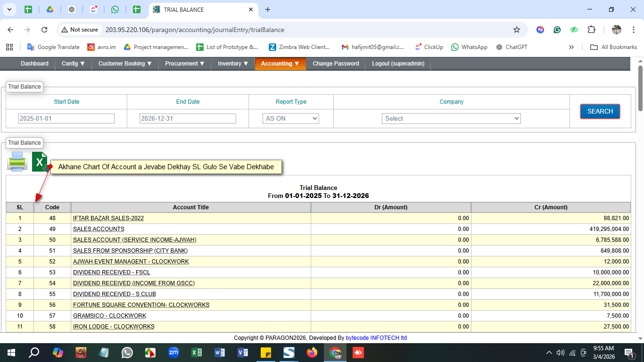Open the Report Type dropdown
This screenshot has height=362, width=644.
[290, 119]
